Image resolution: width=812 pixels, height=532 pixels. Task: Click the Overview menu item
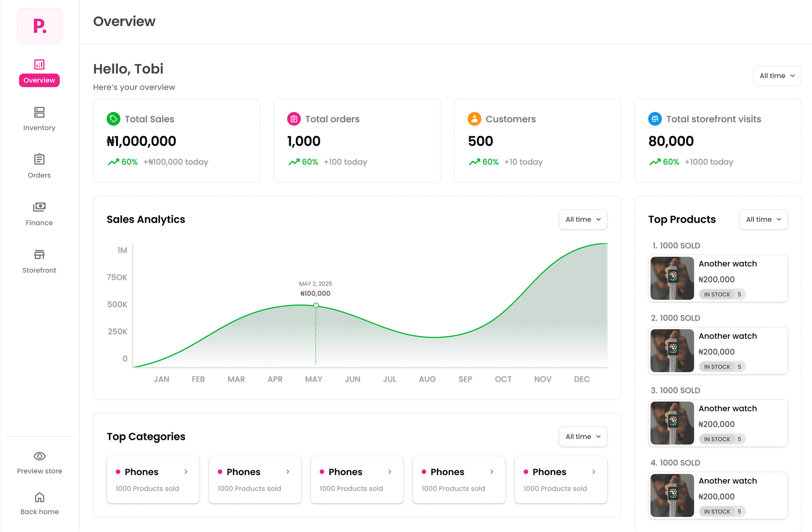tap(39, 80)
